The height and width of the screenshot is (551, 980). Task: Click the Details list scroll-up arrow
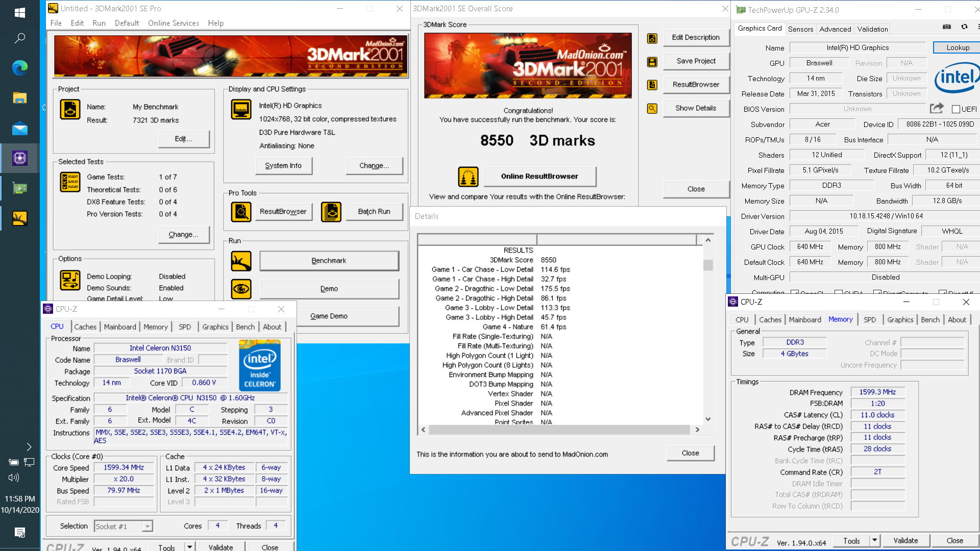(x=708, y=240)
